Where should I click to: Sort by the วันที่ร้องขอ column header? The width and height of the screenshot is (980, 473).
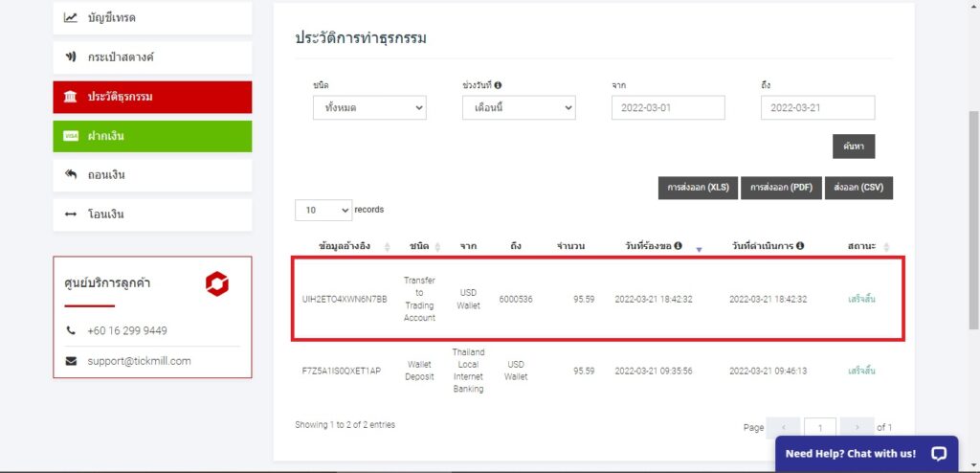coord(654,246)
